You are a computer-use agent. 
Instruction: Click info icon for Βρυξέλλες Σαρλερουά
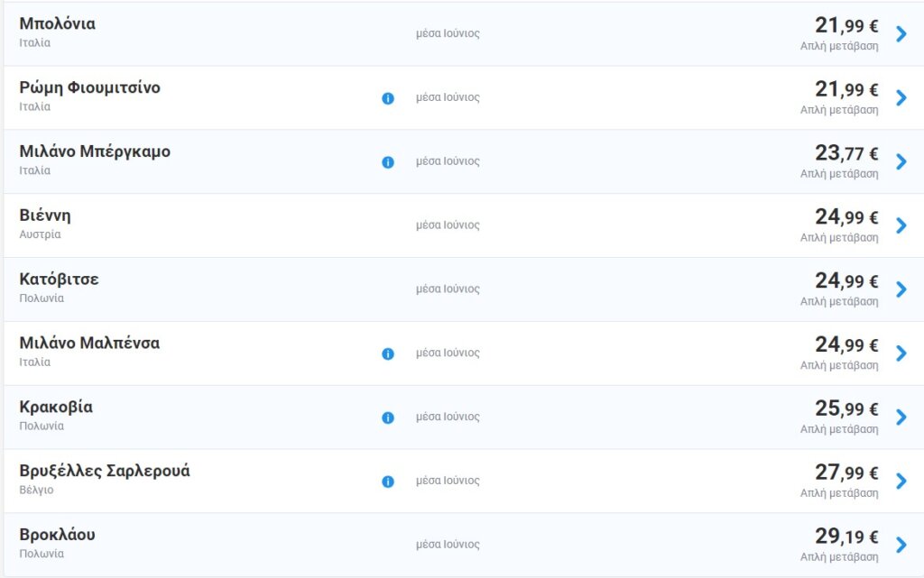pyautogui.click(x=388, y=482)
